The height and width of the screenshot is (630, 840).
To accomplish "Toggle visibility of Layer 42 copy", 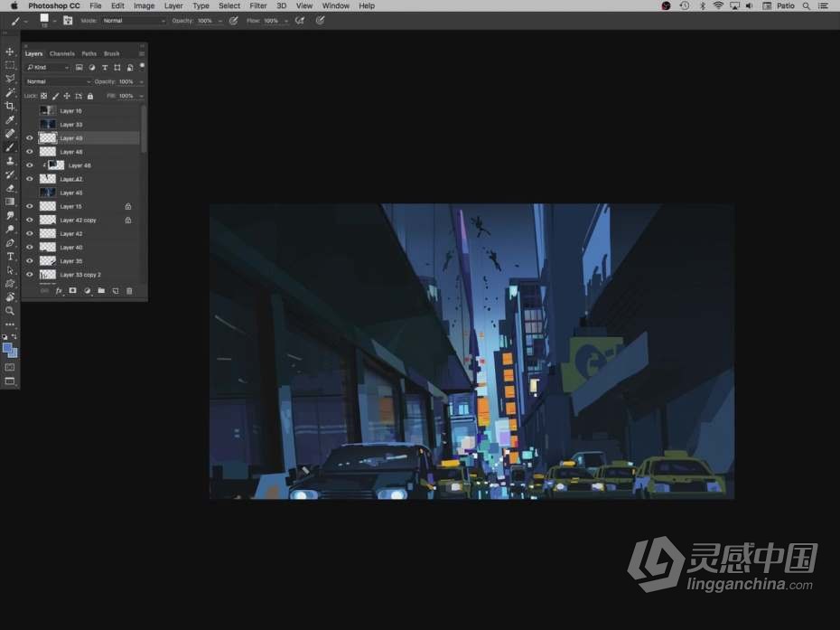I will (x=30, y=221).
